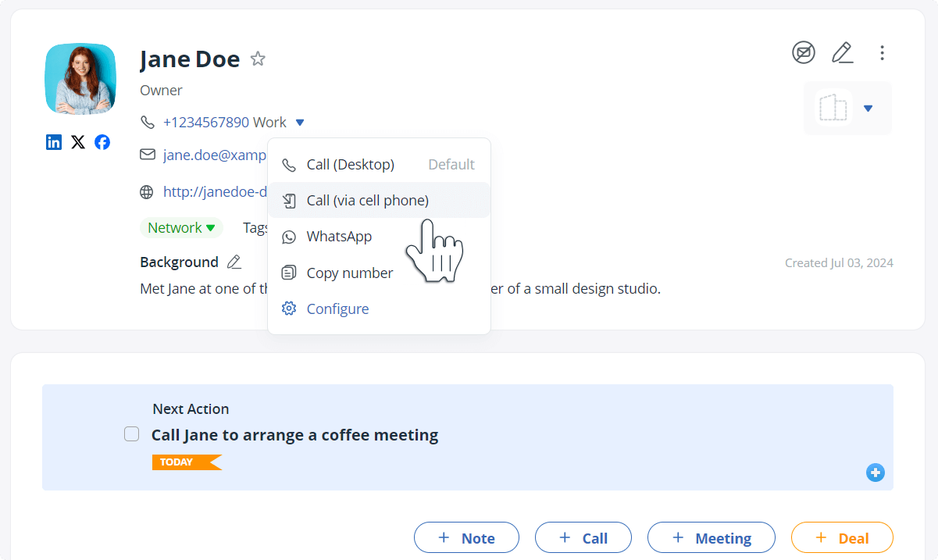Check the Call Jane next action checkbox

coord(131,433)
